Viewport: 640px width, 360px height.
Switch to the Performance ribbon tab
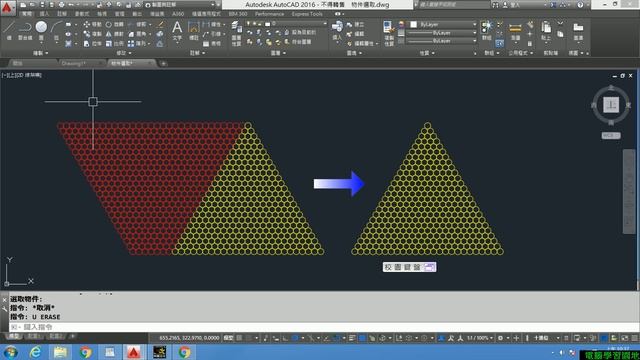[269, 14]
